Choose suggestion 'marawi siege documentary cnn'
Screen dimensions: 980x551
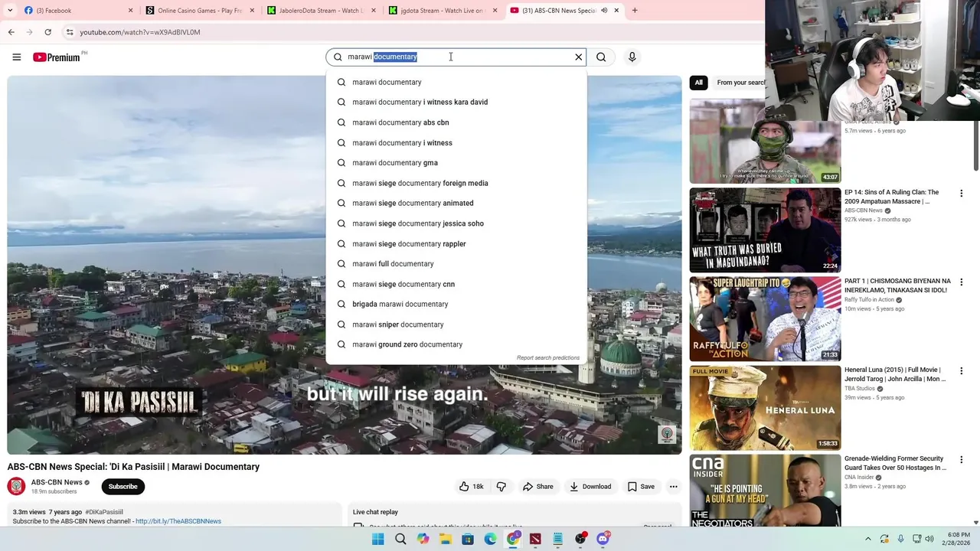pyautogui.click(x=456, y=284)
